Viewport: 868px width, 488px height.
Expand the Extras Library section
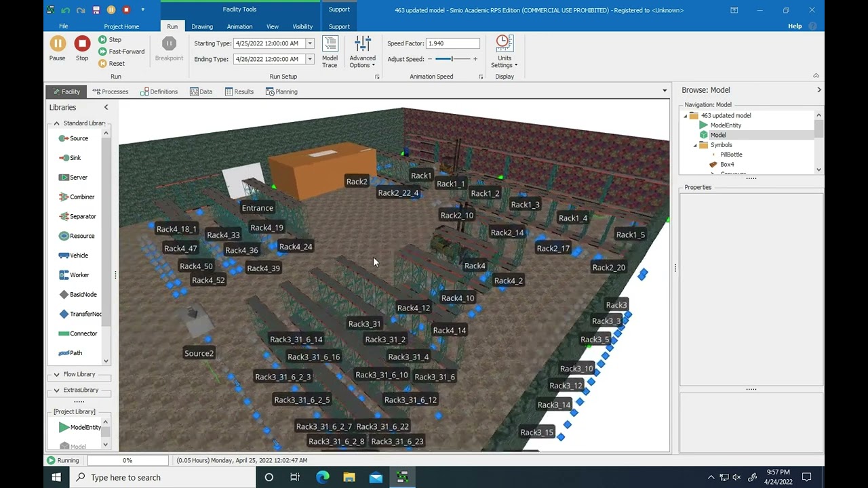click(57, 390)
